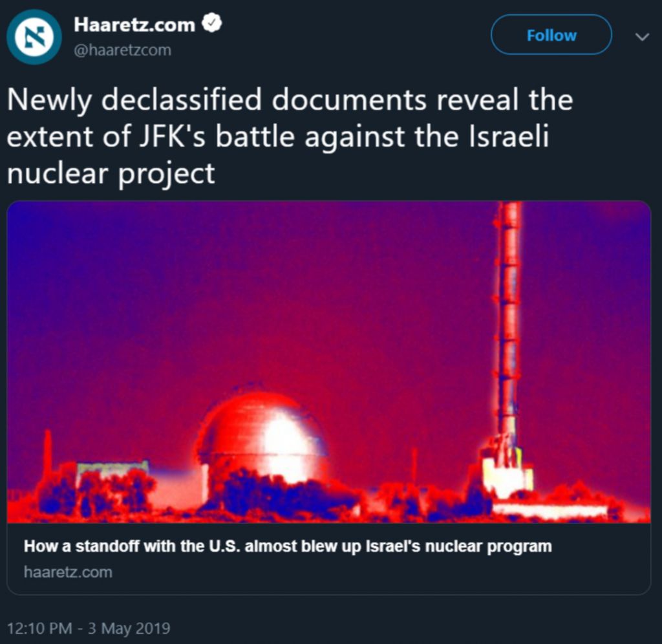The height and width of the screenshot is (644, 662).
Task: Click the @haaretzcom handle
Action: (x=122, y=50)
